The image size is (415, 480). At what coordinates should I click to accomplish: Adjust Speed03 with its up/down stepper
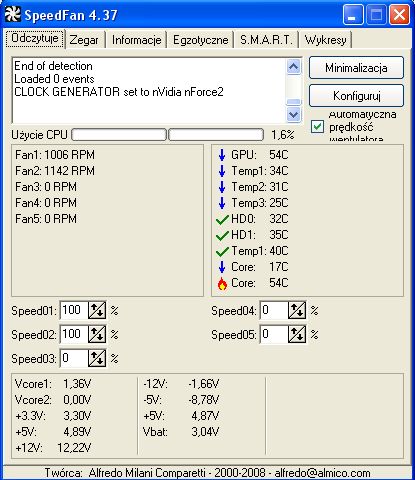[x=97, y=358]
